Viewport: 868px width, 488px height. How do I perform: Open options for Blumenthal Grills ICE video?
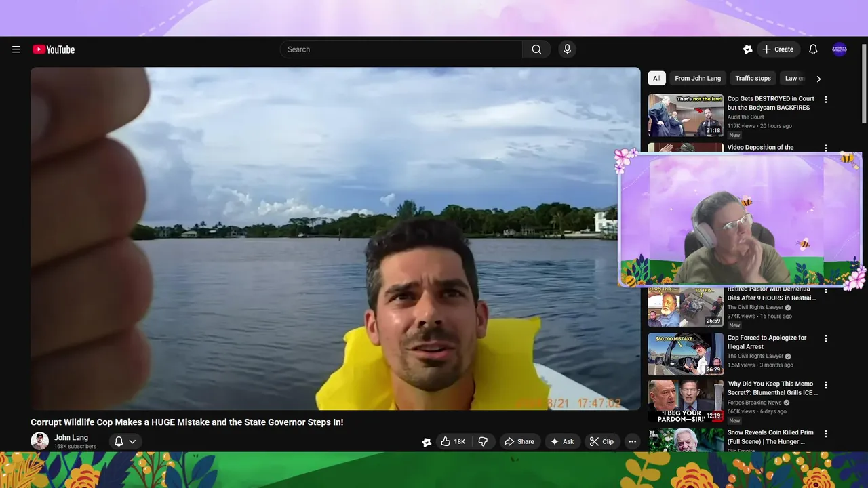coord(825,385)
